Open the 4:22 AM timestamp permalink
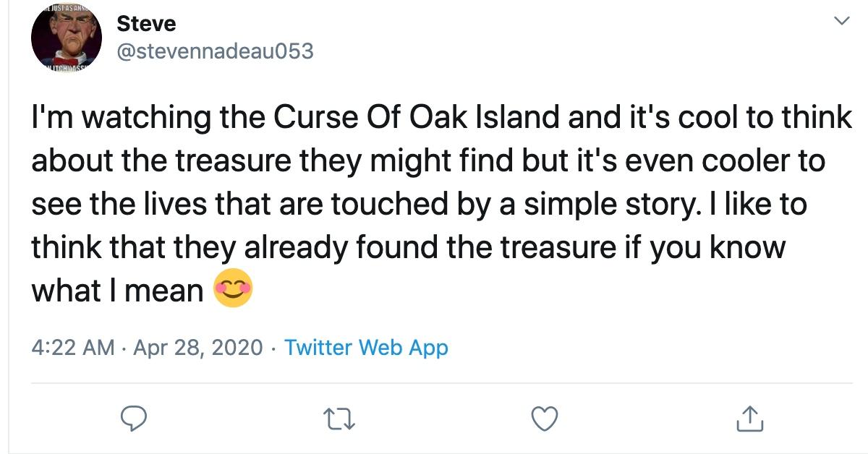 click(x=73, y=348)
